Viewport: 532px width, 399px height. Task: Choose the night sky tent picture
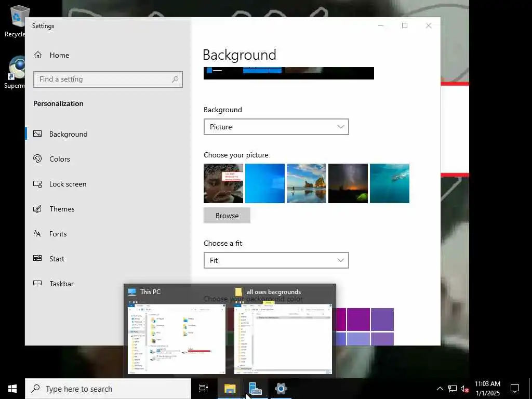(348, 183)
